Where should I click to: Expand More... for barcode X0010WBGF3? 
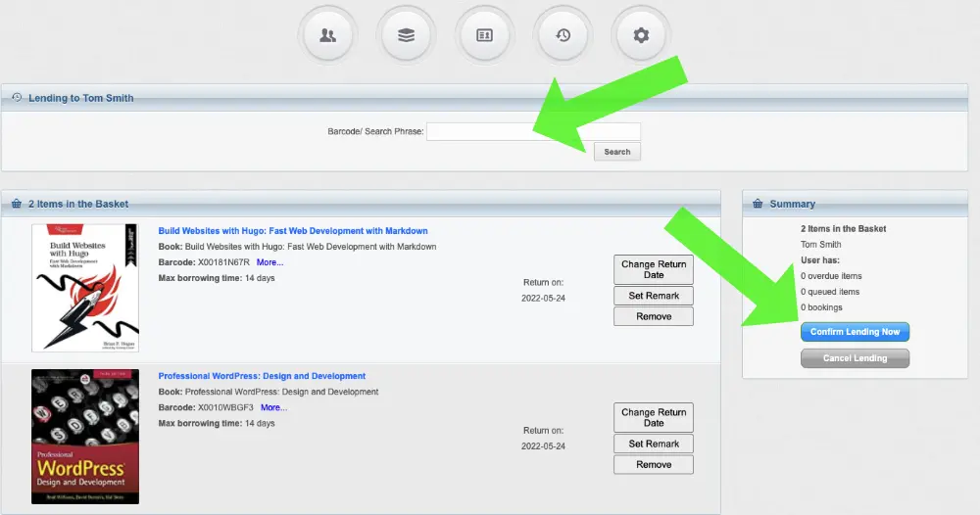(x=273, y=407)
